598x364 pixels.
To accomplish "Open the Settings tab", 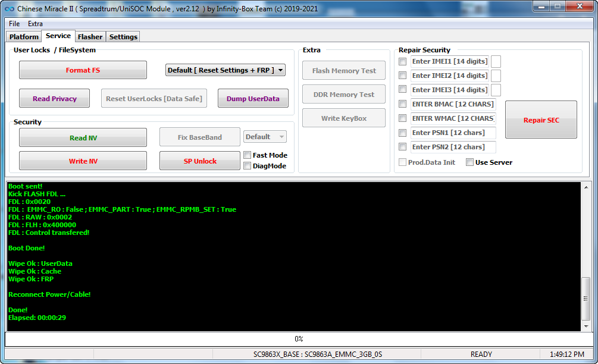I will point(123,37).
